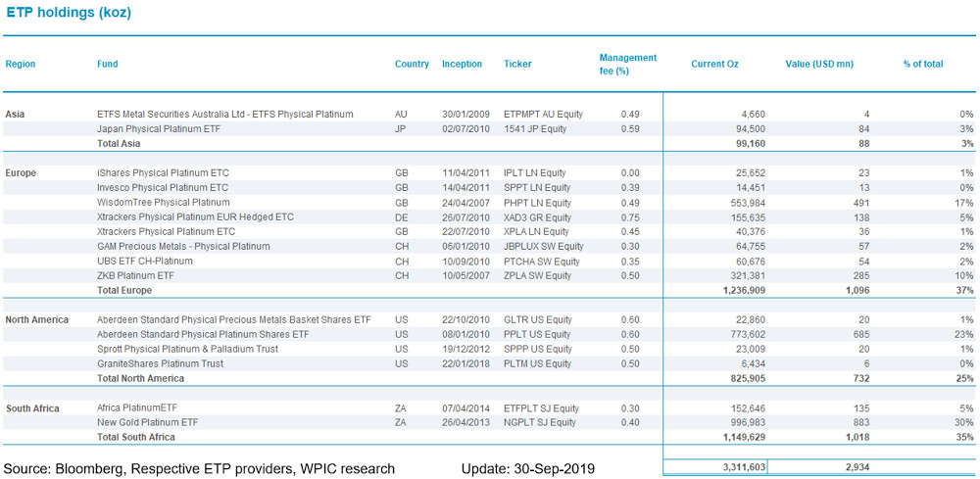Viewport: 980px width, 479px height.
Task: Click 'Invesco Physical Platinum ETC' fund name
Action: (163, 187)
